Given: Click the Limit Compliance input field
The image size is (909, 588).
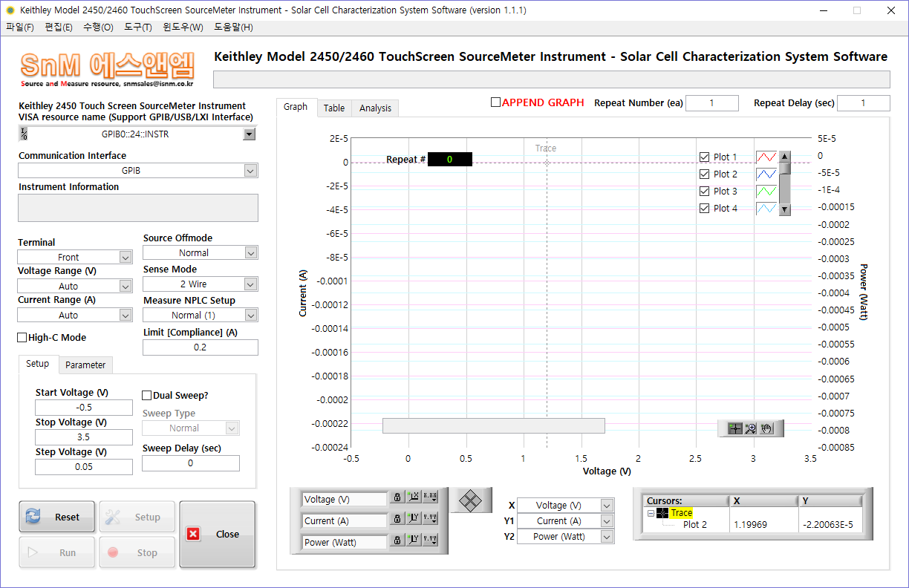Looking at the screenshot, I should pos(201,347).
